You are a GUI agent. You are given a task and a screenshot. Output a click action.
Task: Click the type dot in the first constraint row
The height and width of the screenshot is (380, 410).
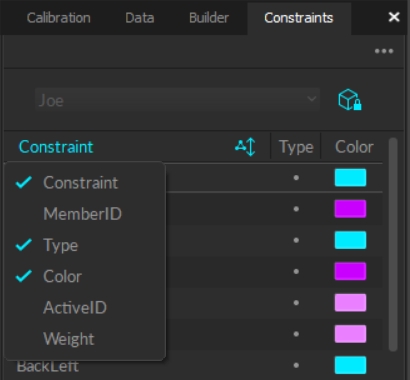tap(296, 178)
